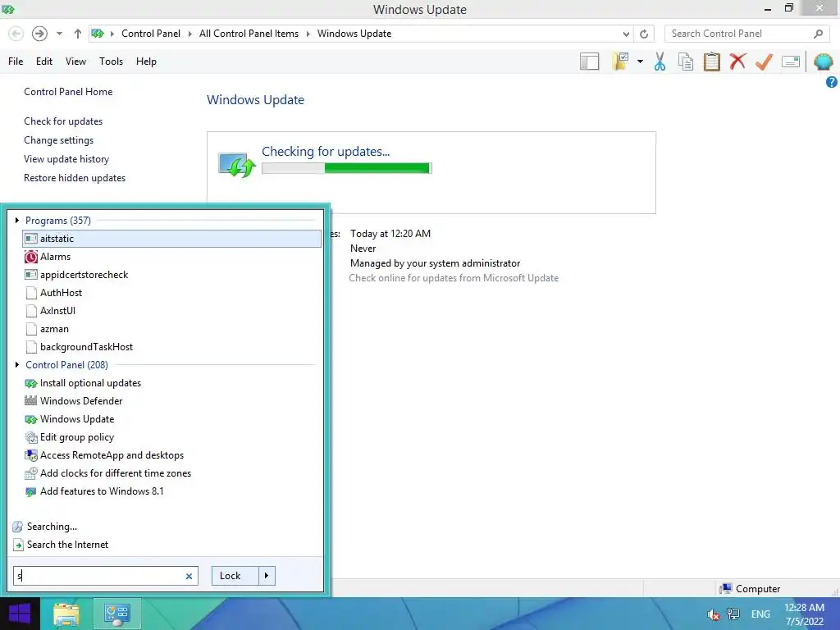Open Change settings link
The image size is (840, 630).
(x=58, y=140)
